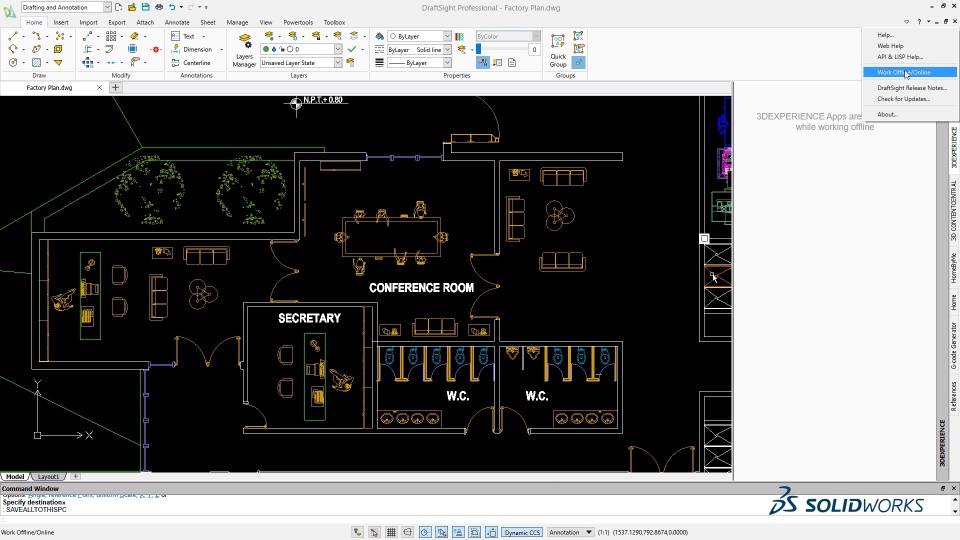
Task: Toggle group selection highlighted icon in Groups
Action: [x=578, y=62]
